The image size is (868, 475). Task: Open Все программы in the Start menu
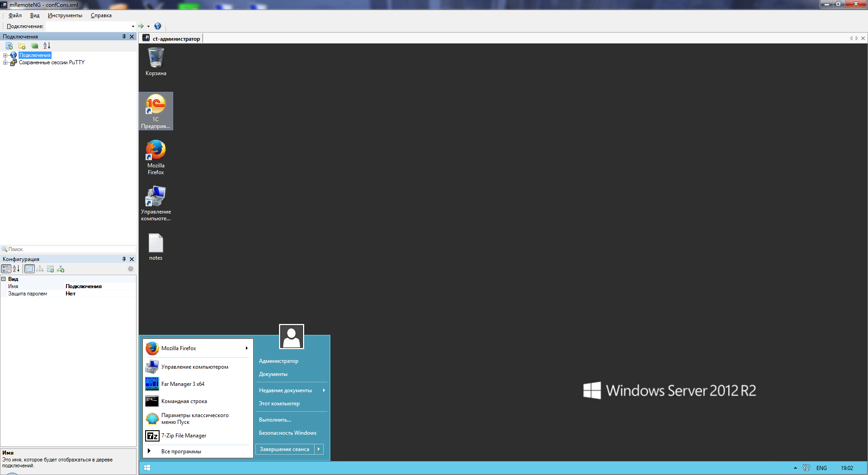(181, 451)
